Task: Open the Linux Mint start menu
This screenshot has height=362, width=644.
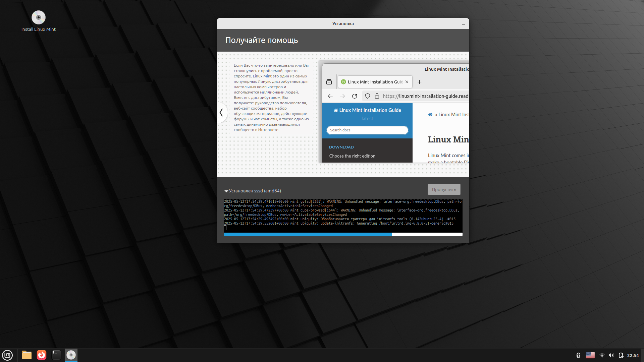Action: point(7,355)
